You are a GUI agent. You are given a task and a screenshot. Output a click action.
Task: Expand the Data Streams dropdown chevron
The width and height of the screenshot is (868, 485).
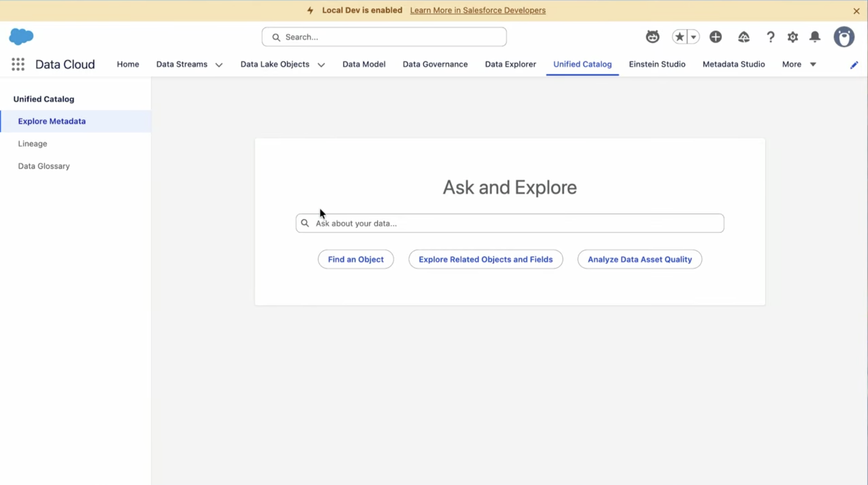click(219, 65)
